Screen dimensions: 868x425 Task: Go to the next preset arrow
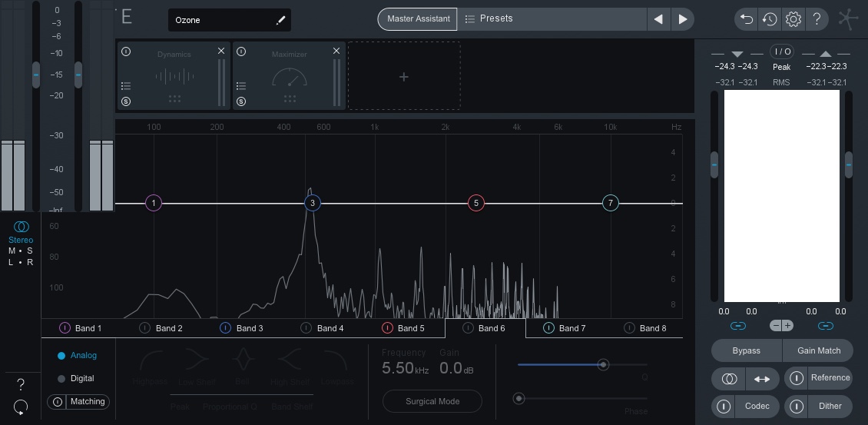coord(683,19)
